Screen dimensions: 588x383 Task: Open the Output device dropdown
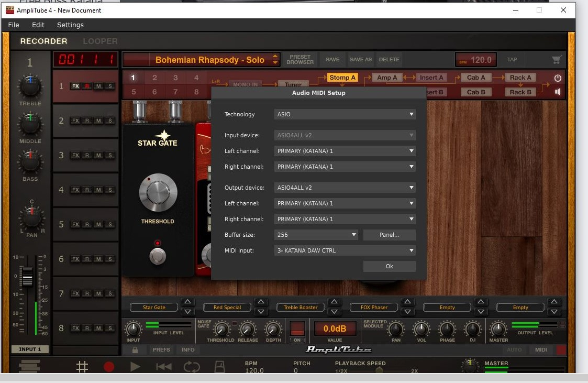pyautogui.click(x=345, y=188)
